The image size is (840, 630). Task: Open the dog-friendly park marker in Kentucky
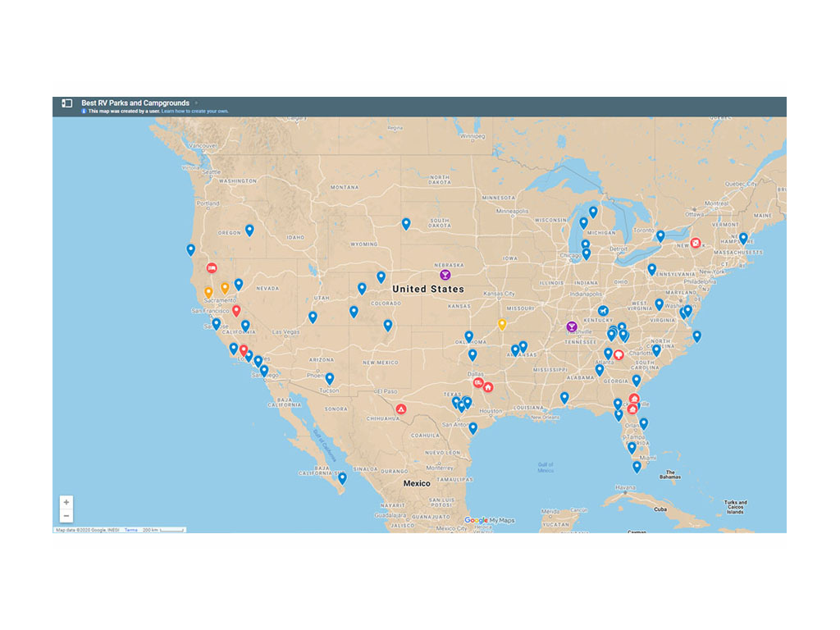[603, 310]
